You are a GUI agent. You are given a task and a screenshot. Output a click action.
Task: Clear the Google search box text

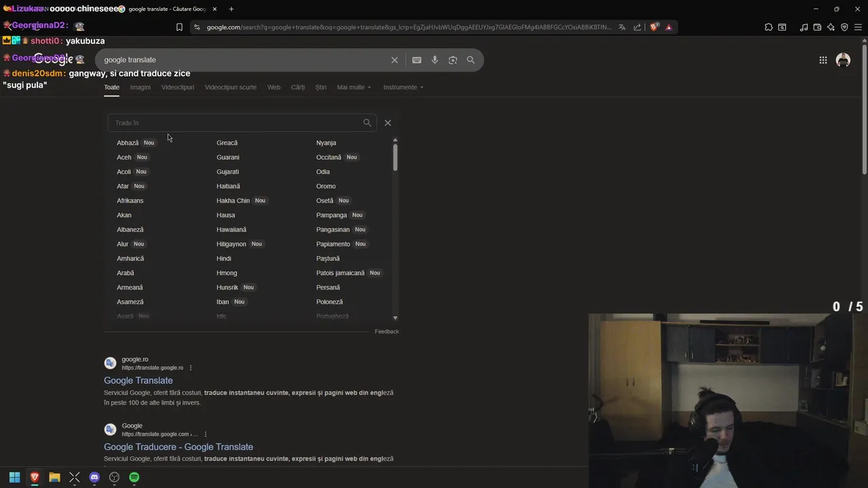[x=395, y=60]
